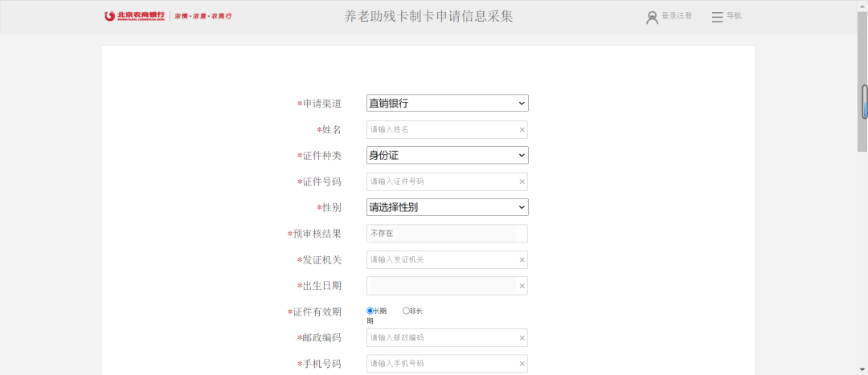Viewport: 868px width, 375px height.
Task: Clear the mobile number field X icon
Action: 522,364
